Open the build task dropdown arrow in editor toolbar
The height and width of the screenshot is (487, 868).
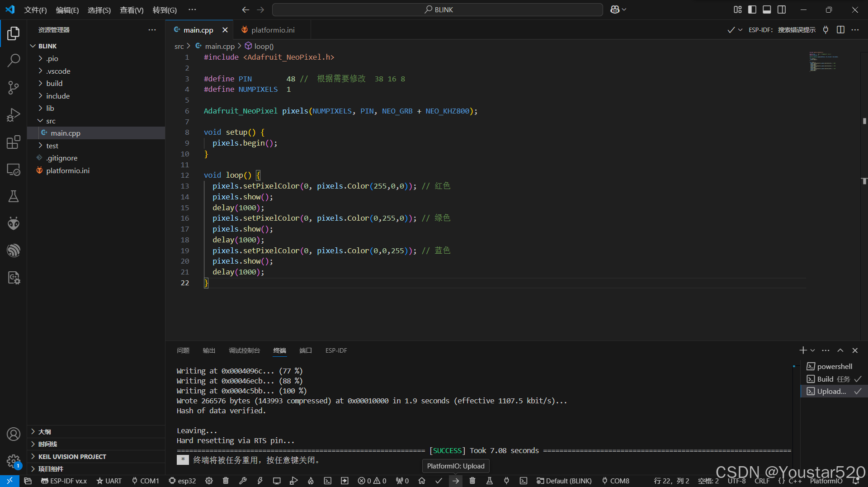[740, 30]
